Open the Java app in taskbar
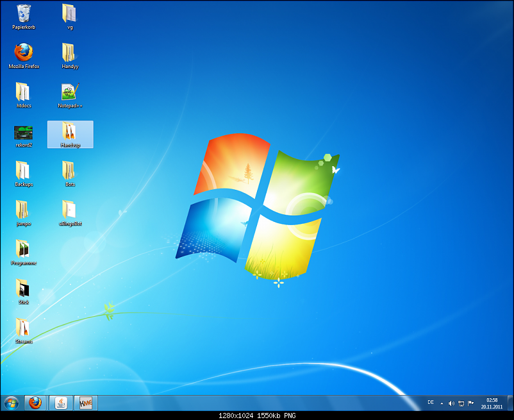The height and width of the screenshot is (420, 514). pyautogui.click(x=60, y=403)
